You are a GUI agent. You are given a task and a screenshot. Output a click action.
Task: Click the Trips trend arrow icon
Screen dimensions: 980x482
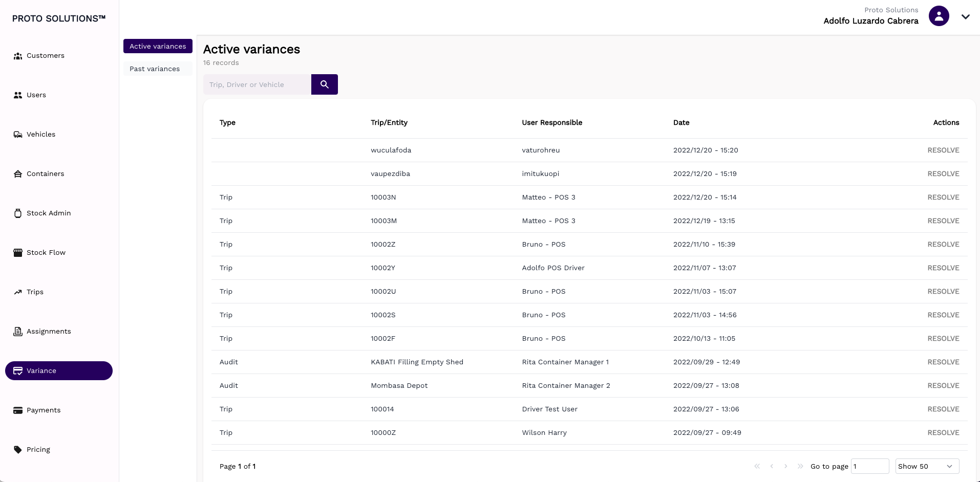18,292
